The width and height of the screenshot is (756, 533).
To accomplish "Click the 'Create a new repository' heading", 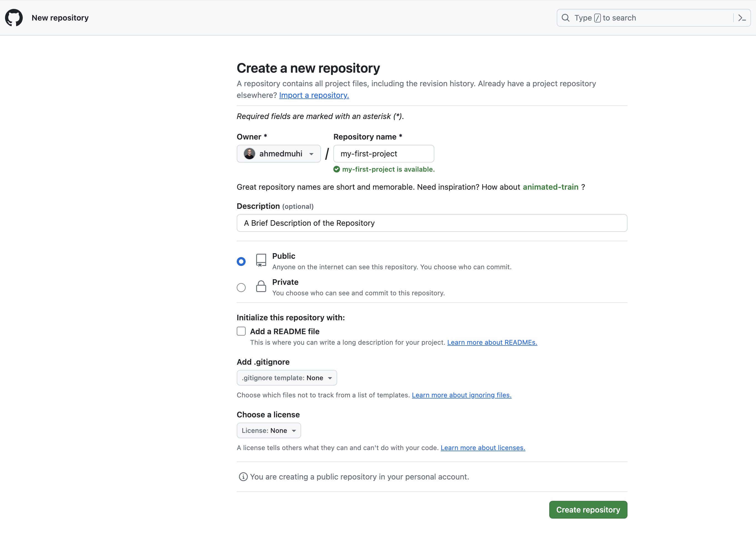I will click(x=308, y=68).
